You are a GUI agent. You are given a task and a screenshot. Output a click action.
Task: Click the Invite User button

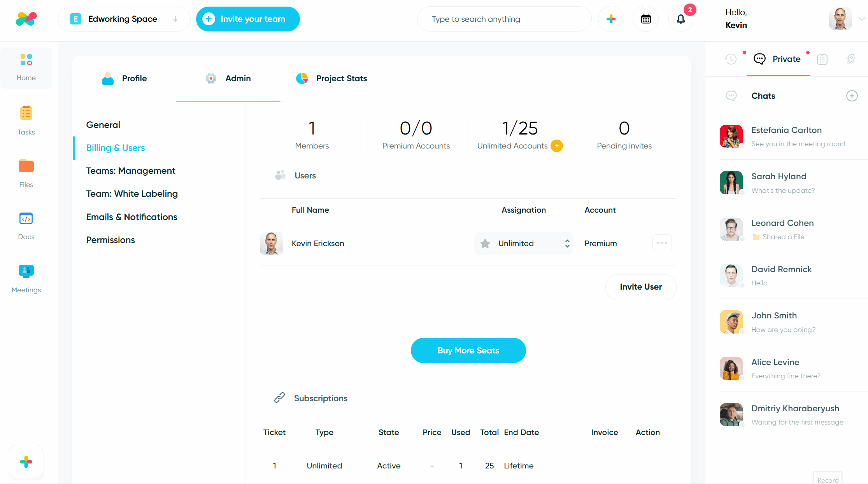point(641,287)
